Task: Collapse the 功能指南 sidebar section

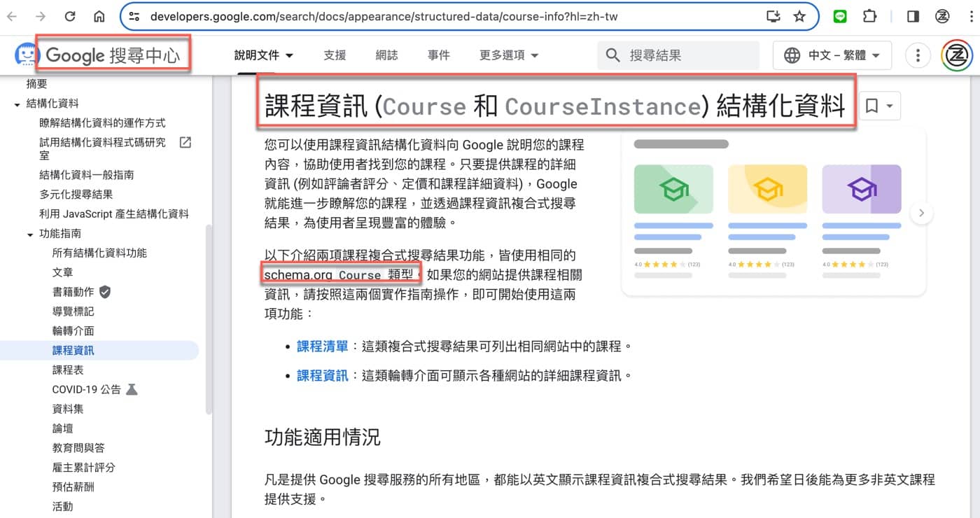Action: point(30,234)
